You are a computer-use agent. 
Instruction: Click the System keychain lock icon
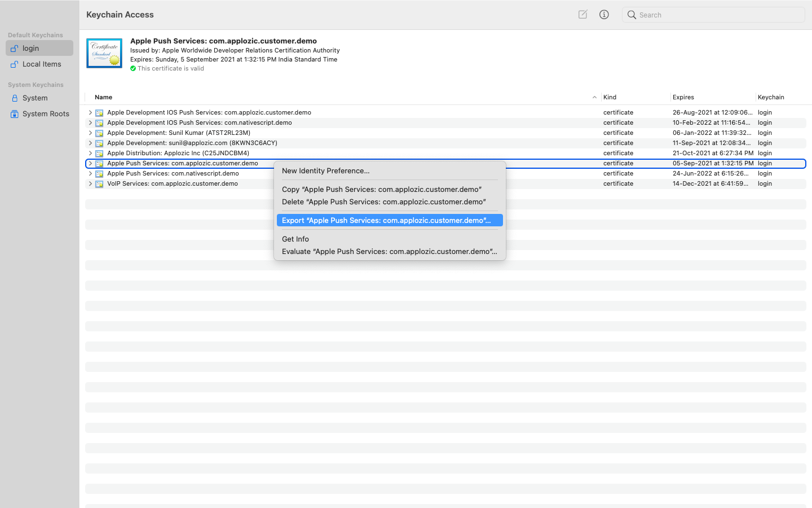(15, 98)
